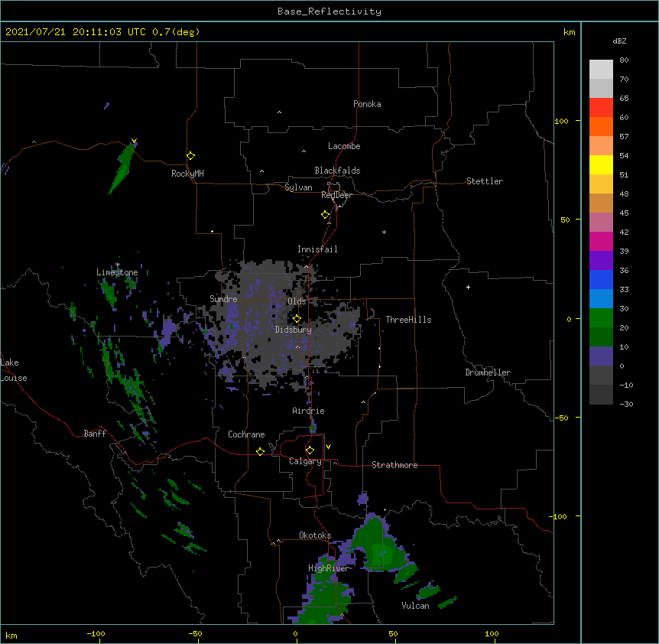The image size is (659, 644).
Task: Click the green echo streak near northwest V marker
Action: [x=122, y=168]
